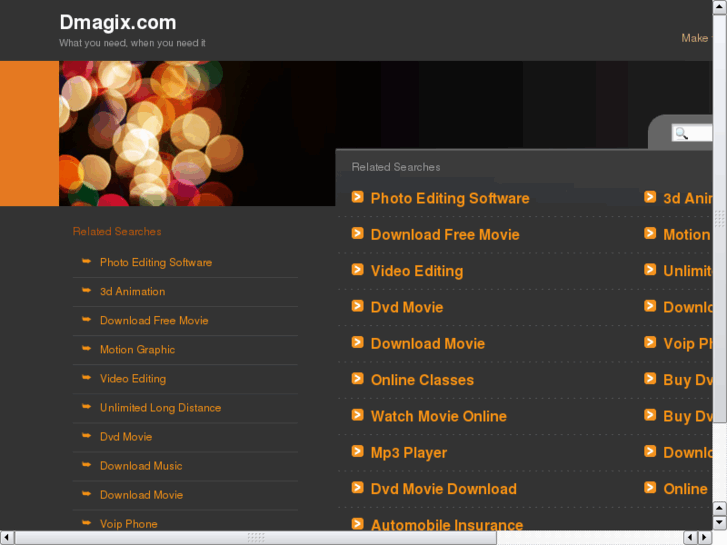Screen dimensions: 727x545
Task: Open sidebar Motion Graphic link
Action: 137,350
